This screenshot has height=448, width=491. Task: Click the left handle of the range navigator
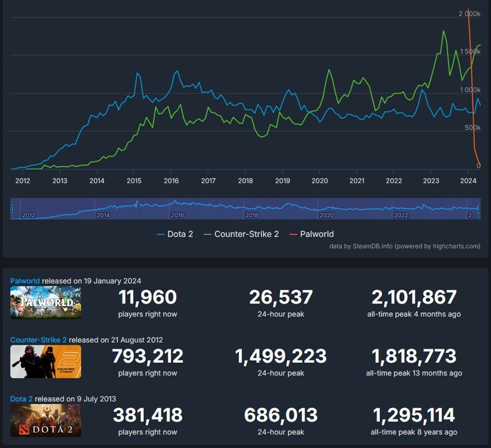[x=11, y=209]
